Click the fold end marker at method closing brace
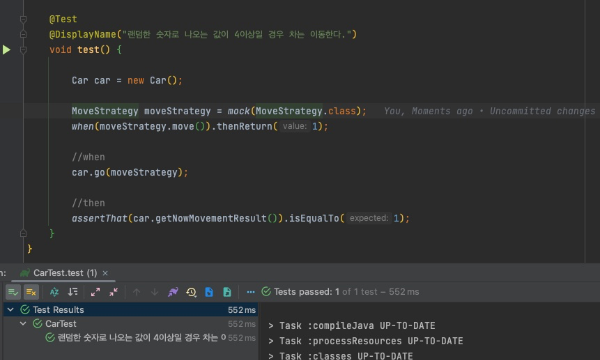 [x=23, y=233]
